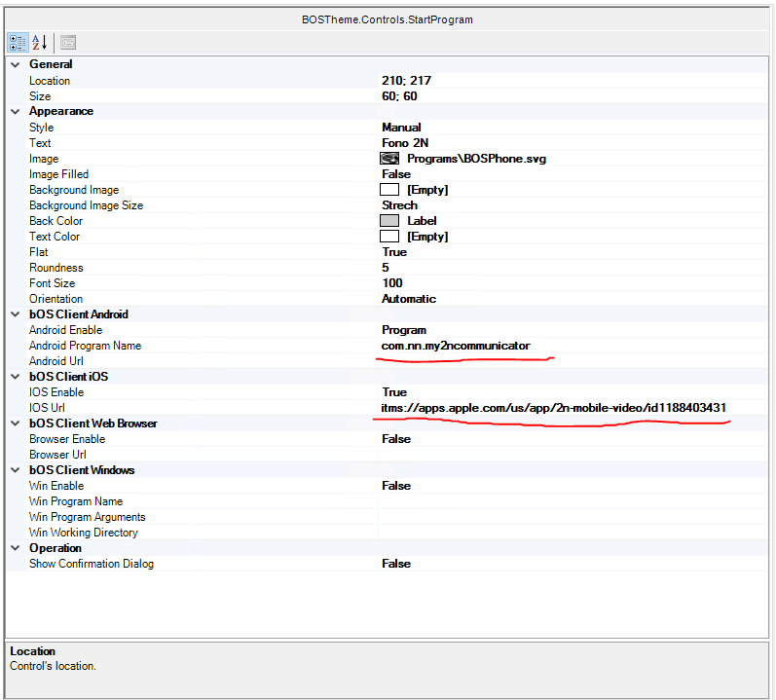Image resolution: width=776 pixels, height=700 pixels.
Task: Select Show Confirmation Dialog False value
Action: coord(396,564)
